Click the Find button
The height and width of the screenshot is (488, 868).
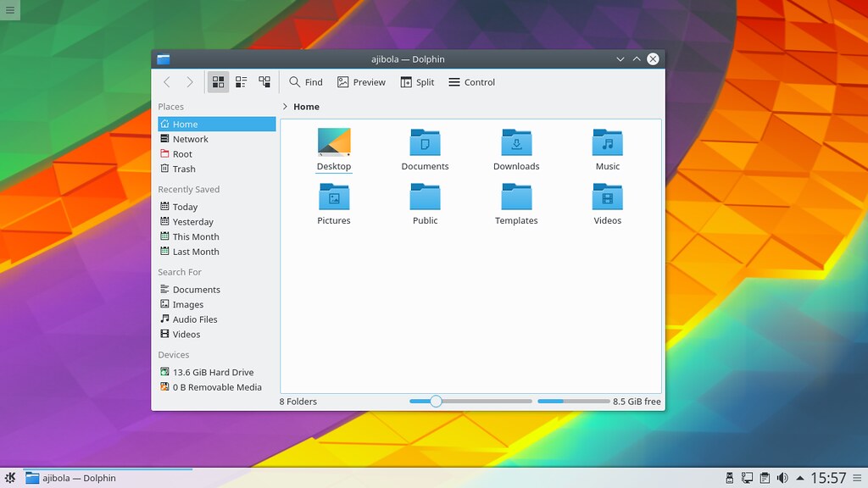(305, 82)
